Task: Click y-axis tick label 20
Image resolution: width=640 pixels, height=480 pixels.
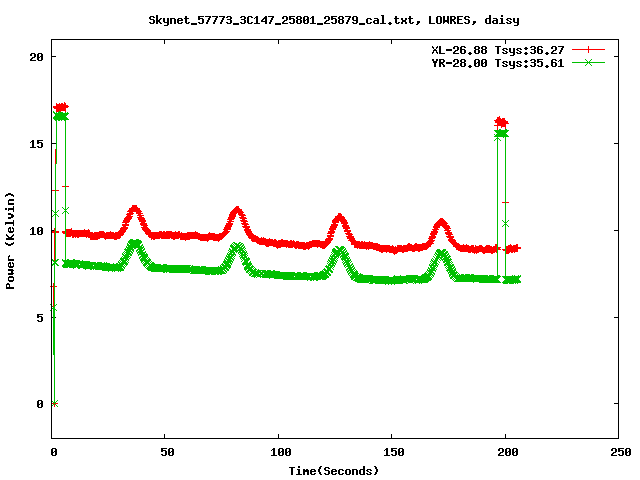Action: 36,57
